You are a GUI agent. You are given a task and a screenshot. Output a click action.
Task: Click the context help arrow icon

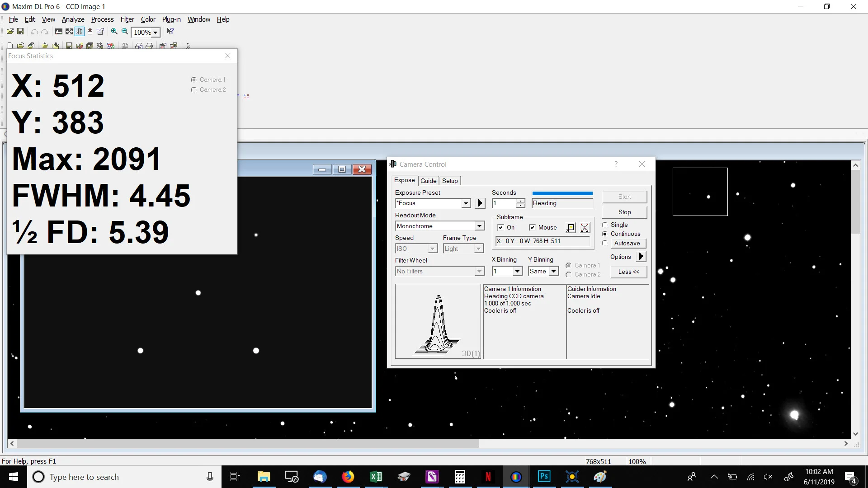[x=170, y=32]
